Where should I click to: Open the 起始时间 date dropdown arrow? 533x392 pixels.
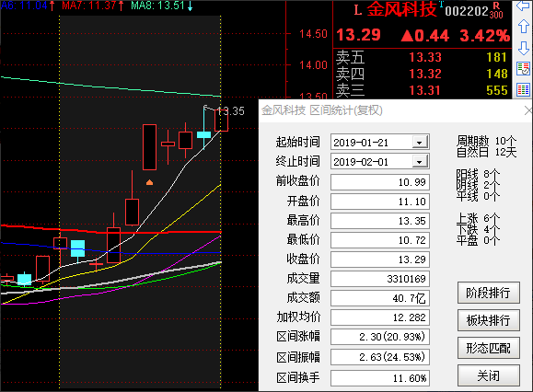[x=420, y=142]
